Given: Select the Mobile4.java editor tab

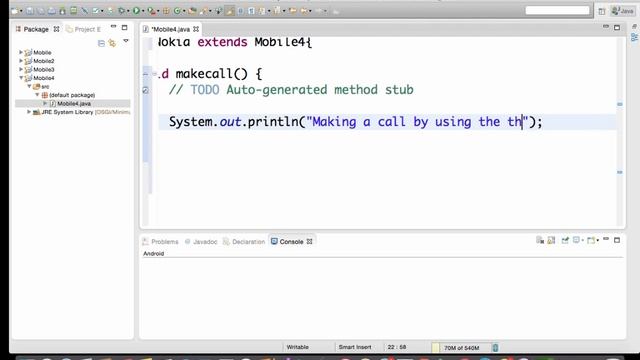Looking at the screenshot, I should click(171, 29).
